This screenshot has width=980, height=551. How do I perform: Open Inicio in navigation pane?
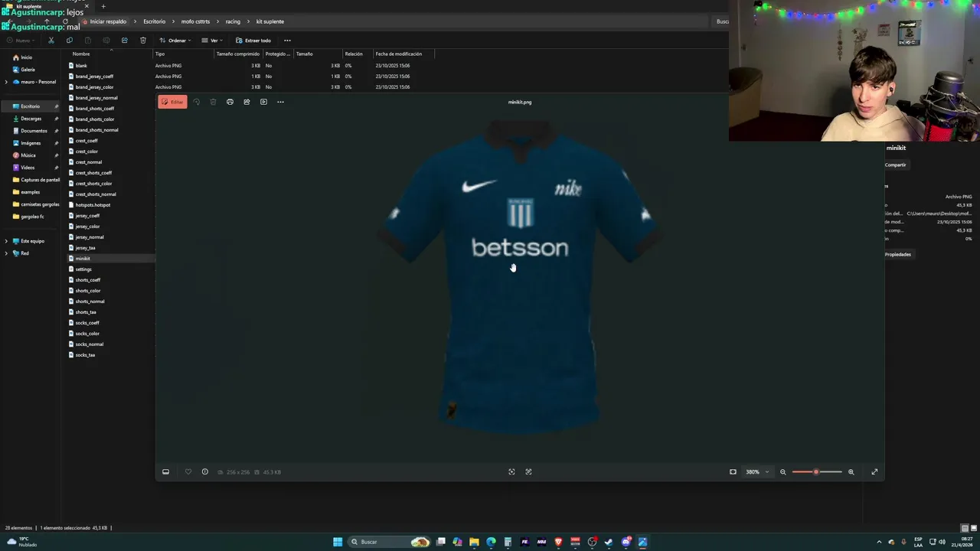pyautogui.click(x=26, y=57)
